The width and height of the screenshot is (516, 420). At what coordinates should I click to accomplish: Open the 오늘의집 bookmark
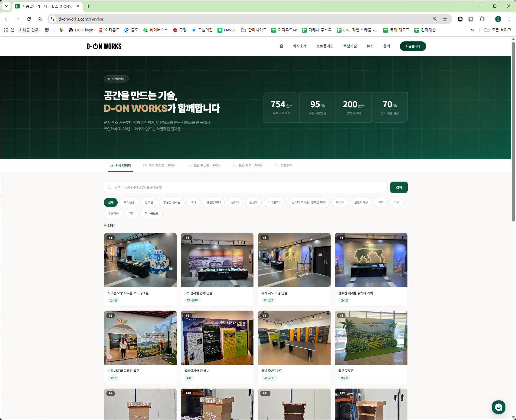point(202,30)
